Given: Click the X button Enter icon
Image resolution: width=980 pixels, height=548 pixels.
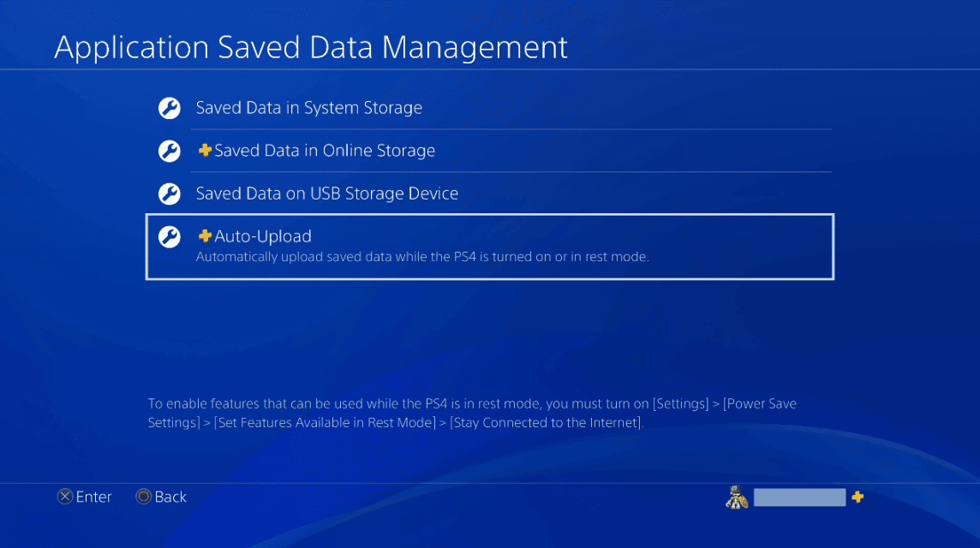Looking at the screenshot, I should [x=64, y=497].
